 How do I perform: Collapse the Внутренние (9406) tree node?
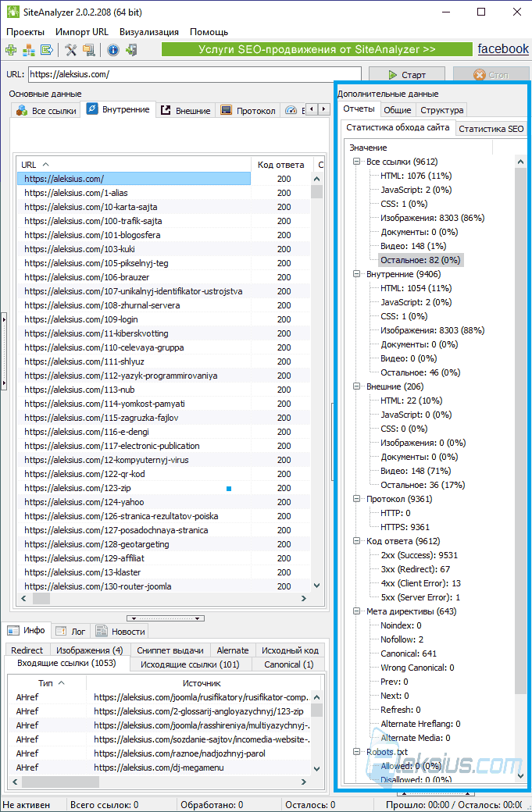coord(356,274)
